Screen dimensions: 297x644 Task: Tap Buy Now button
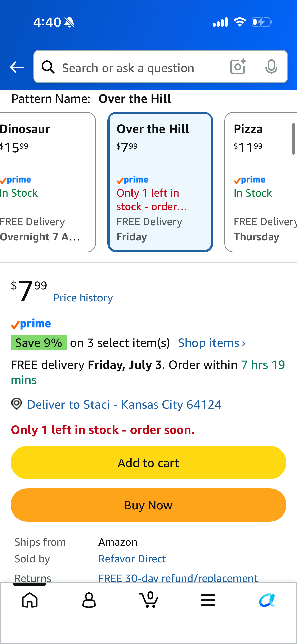click(148, 505)
